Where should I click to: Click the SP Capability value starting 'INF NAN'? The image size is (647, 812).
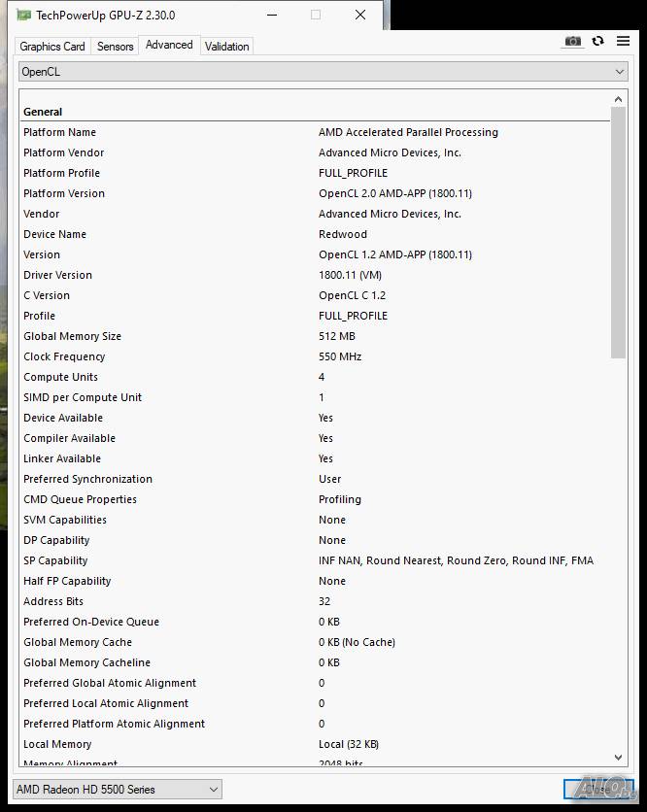[456, 560]
